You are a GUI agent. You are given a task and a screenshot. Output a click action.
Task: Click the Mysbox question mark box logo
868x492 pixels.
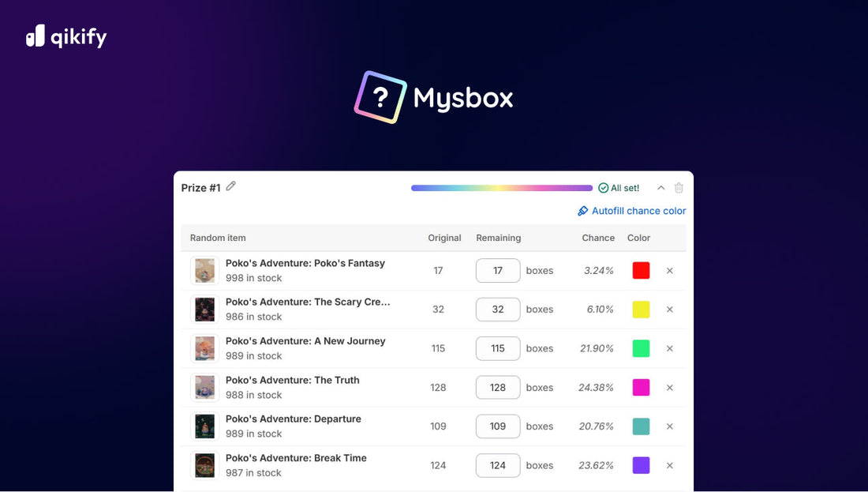click(x=380, y=97)
